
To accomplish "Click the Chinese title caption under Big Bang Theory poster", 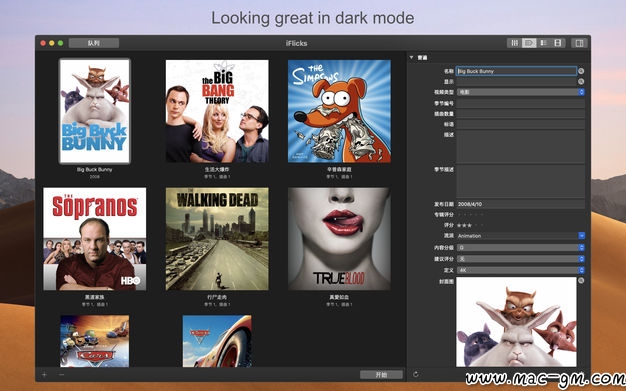I will [x=217, y=169].
